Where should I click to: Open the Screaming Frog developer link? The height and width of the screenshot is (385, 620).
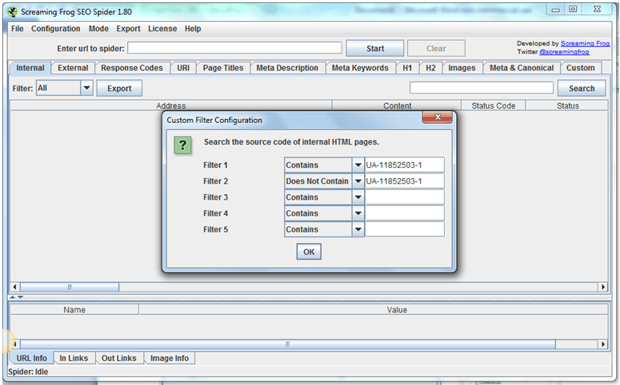585,43
